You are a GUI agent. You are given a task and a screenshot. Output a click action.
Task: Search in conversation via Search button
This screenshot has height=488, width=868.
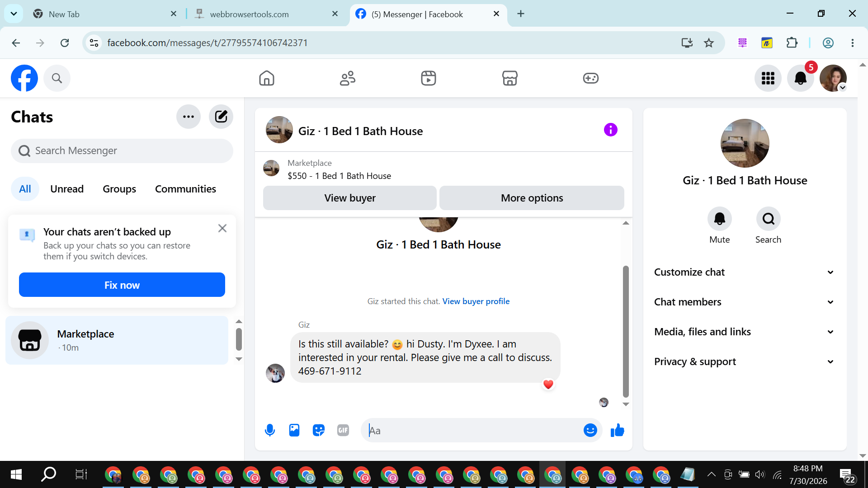pyautogui.click(x=769, y=219)
